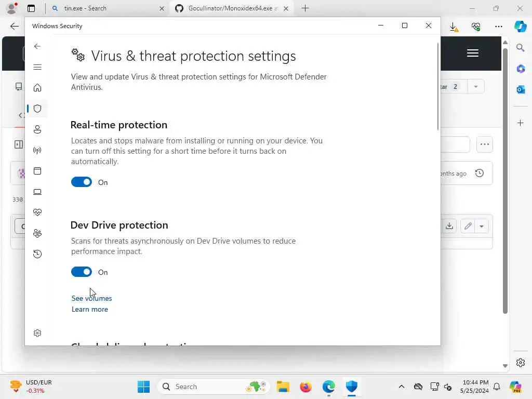Viewport: 532px width, 399px height.
Task: Open Device performance & health icon
Action: pyautogui.click(x=37, y=212)
